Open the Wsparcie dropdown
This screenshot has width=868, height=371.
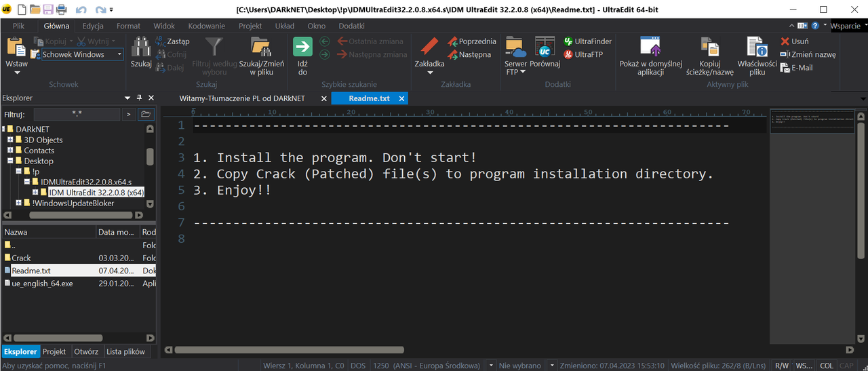click(x=849, y=26)
